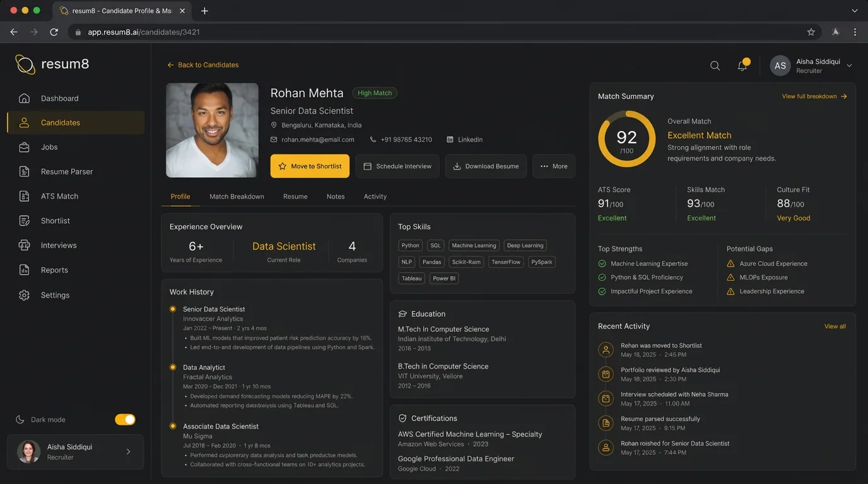Click the Settings gear icon in sidebar
Viewport: 868px width, 484px height.
tap(25, 295)
